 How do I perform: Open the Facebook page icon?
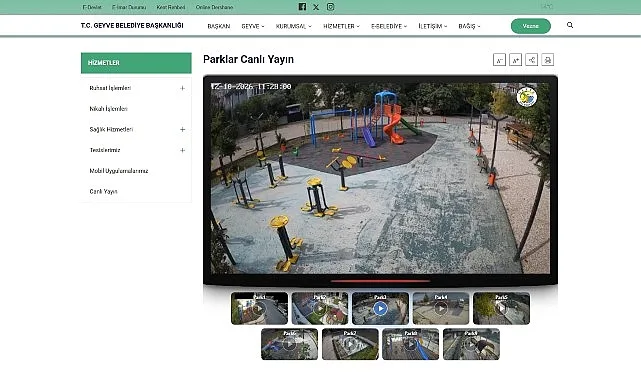(302, 7)
